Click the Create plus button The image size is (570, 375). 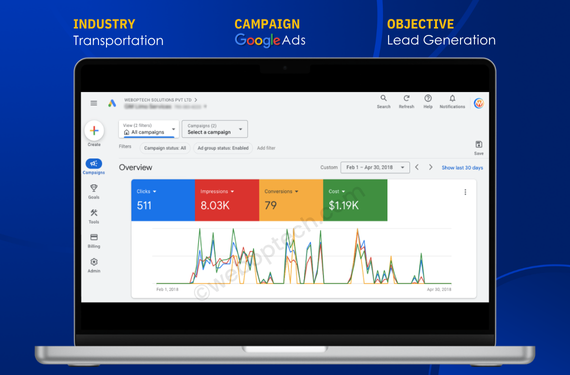94,131
